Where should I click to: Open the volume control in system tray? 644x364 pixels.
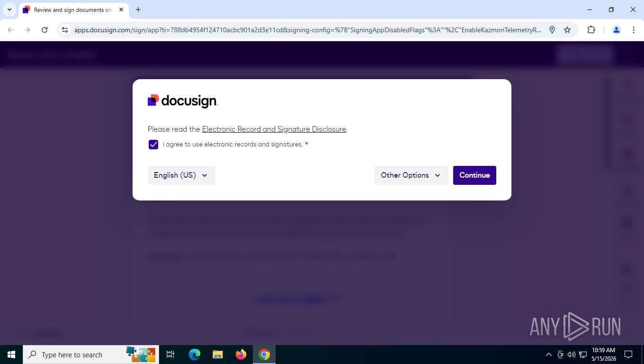571,355
